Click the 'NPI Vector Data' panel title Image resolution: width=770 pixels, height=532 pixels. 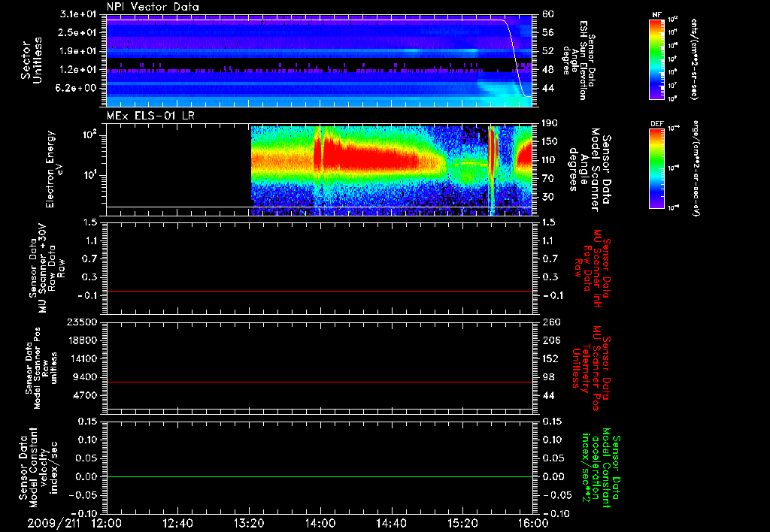pyautogui.click(x=153, y=7)
